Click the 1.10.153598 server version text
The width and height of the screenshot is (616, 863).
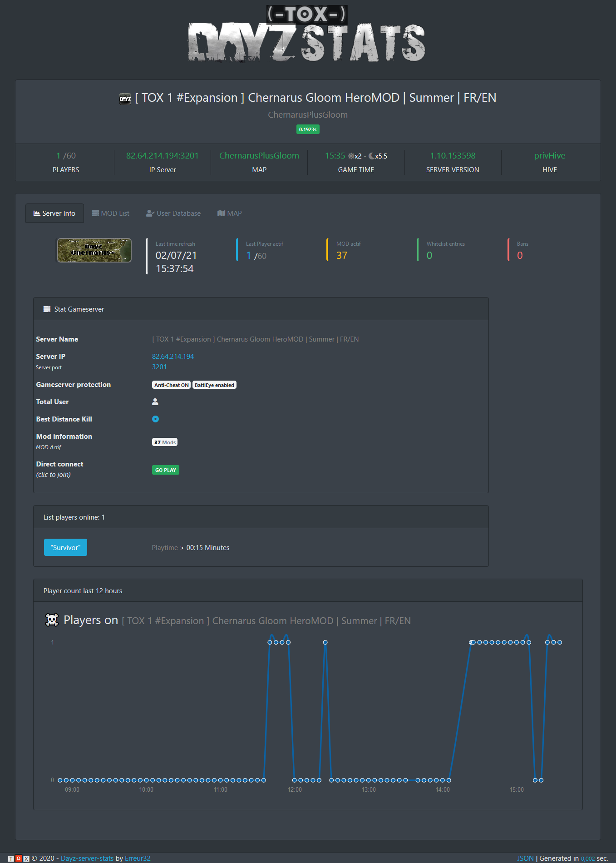[x=453, y=155]
